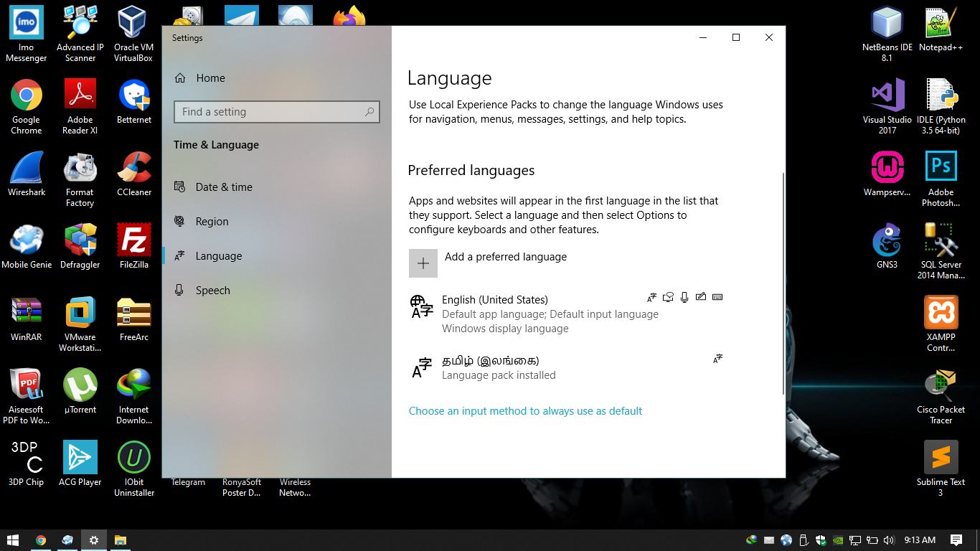Click the plus icon to add preferred language

[x=423, y=263]
